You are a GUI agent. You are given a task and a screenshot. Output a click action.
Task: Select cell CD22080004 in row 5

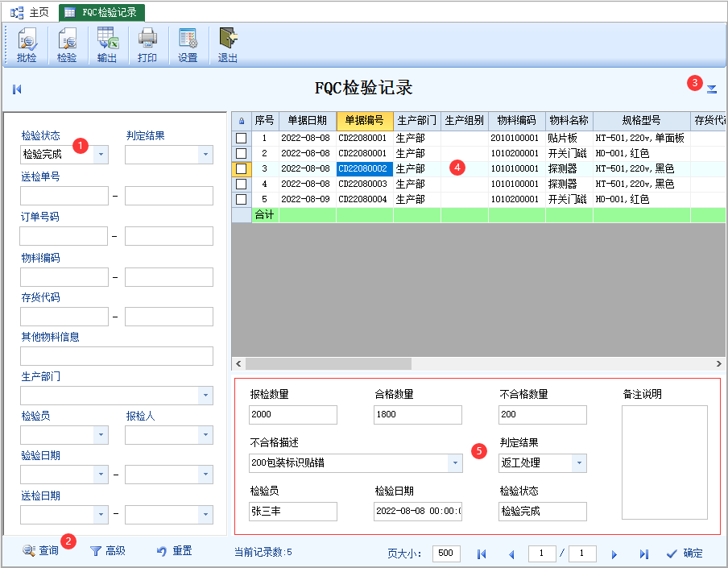365,199
